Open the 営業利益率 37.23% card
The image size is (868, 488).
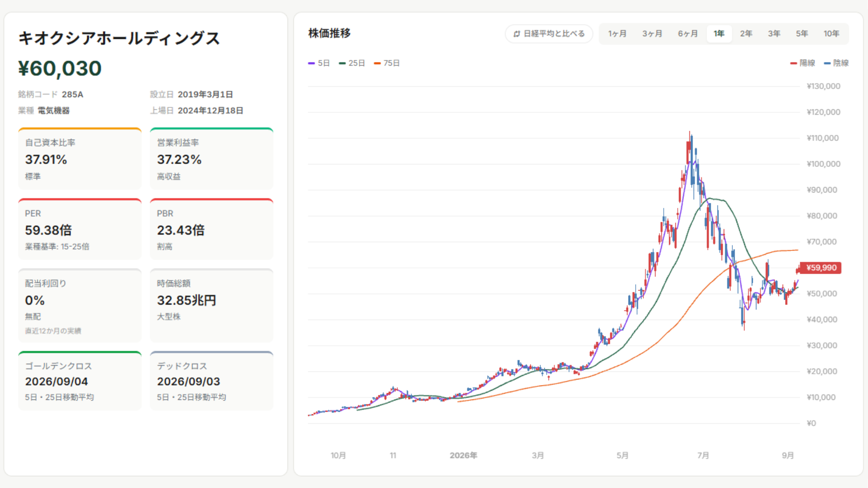point(212,159)
